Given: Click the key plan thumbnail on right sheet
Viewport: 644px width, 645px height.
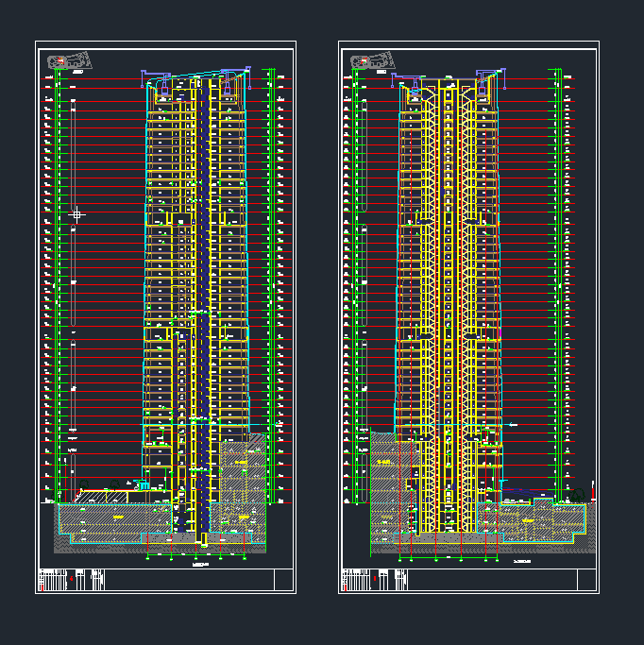Looking at the screenshot, I should click(366, 62).
